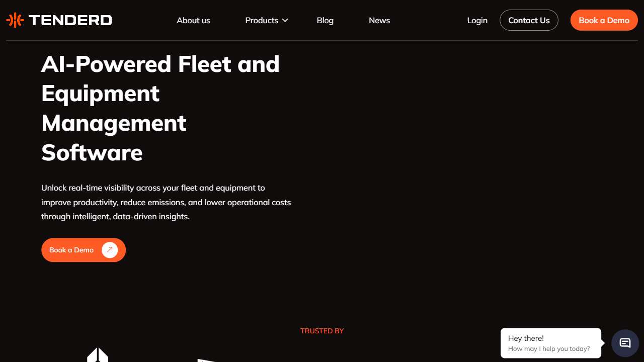The image size is (644, 362).
Task: Click the Login link
Action: [x=477, y=20]
